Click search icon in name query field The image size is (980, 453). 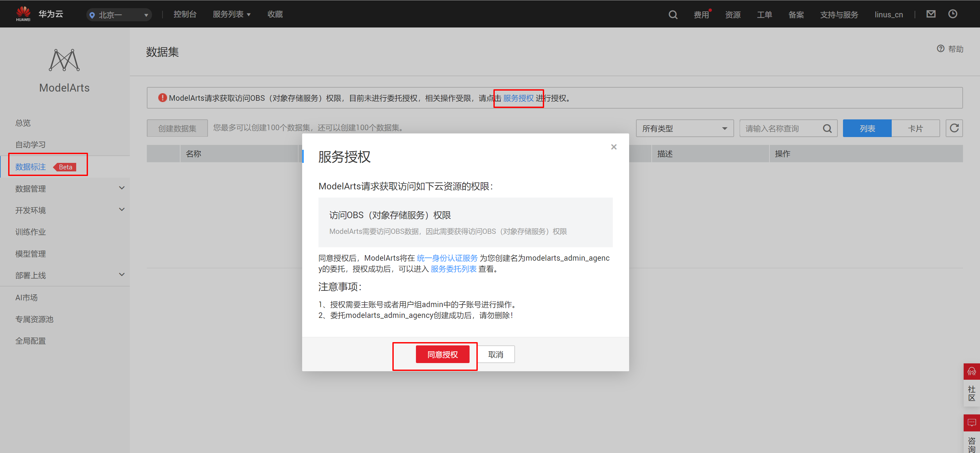pyautogui.click(x=827, y=129)
